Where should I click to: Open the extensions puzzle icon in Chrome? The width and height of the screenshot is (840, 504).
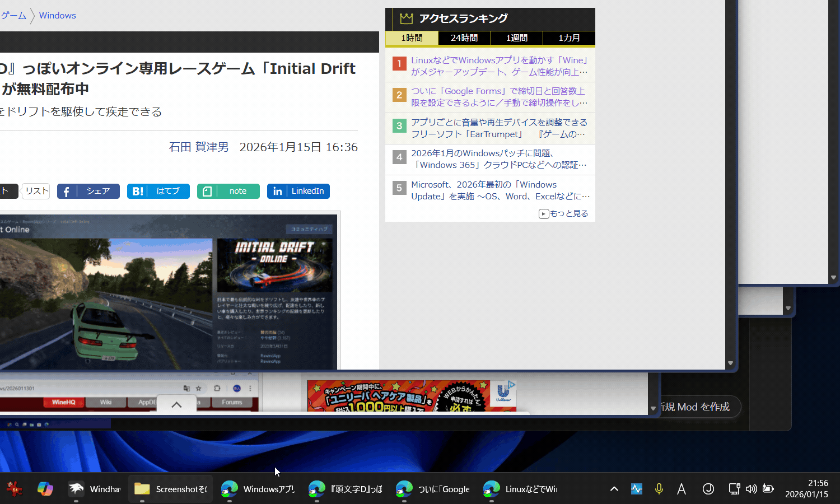click(x=217, y=388)
